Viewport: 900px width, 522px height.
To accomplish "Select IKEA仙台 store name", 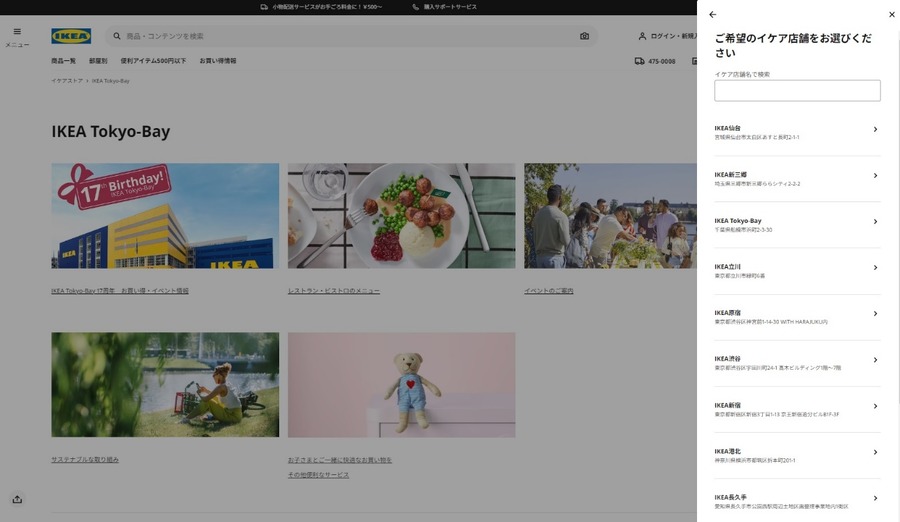I will coord(727,128).
